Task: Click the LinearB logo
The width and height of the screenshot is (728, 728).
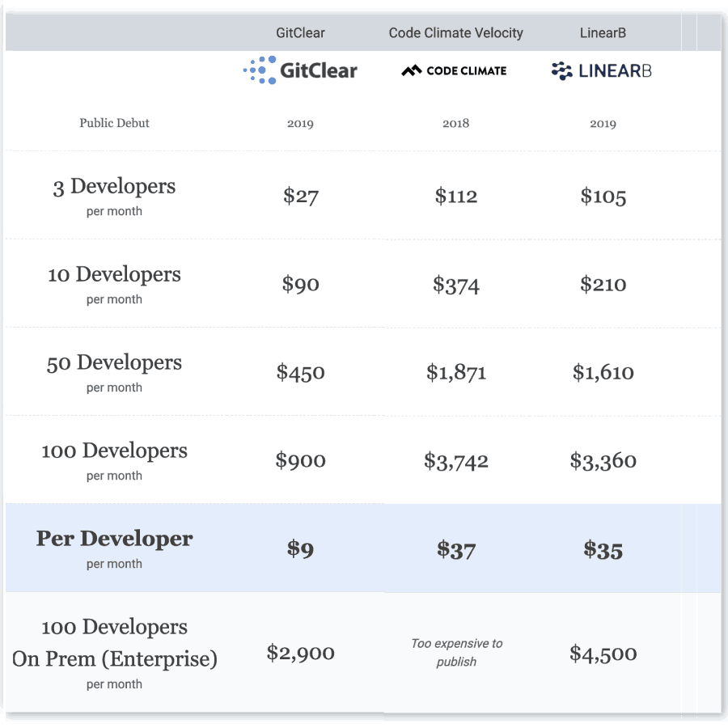Action: coord(601,71)
